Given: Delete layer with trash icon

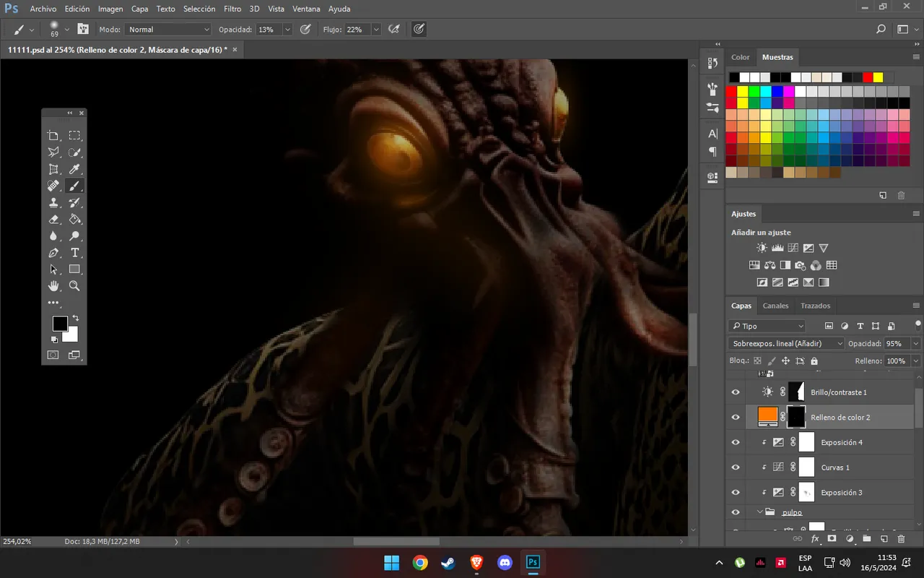Looking at the screenshot, I should (901, 539).
